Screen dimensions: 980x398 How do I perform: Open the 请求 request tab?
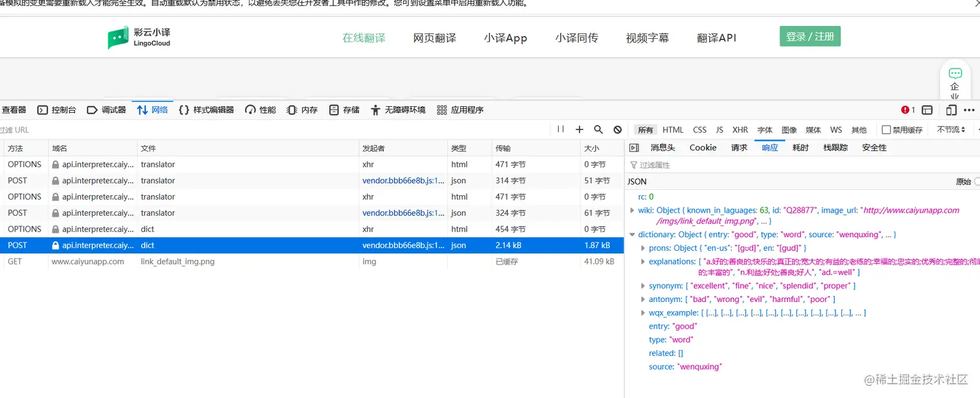(x=740, y=148)
